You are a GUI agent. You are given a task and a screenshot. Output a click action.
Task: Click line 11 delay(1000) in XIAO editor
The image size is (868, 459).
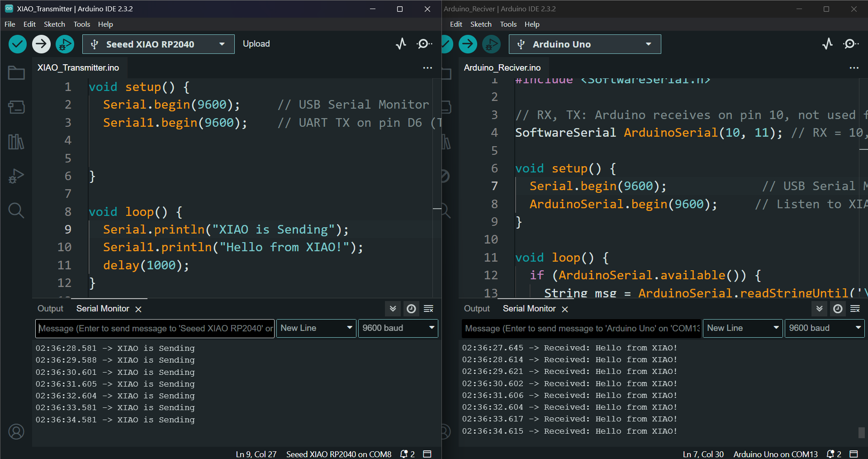(x=146, y=265)
